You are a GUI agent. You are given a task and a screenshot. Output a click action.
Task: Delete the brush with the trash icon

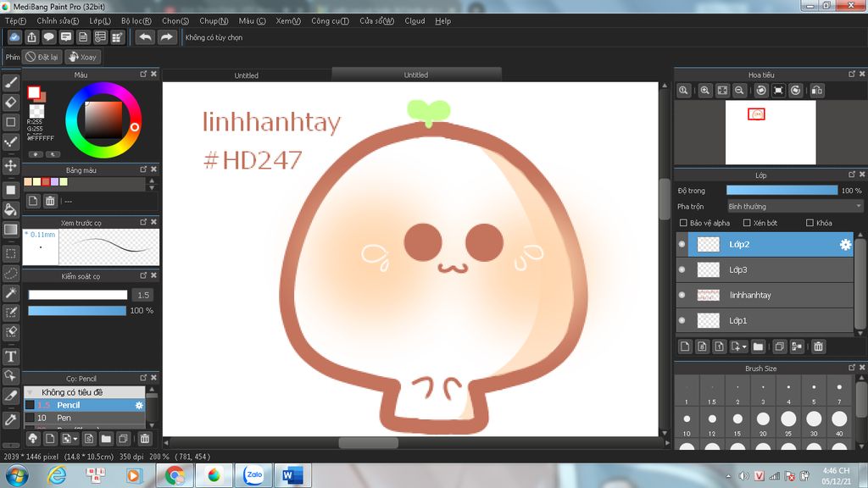tap(144, 439)
